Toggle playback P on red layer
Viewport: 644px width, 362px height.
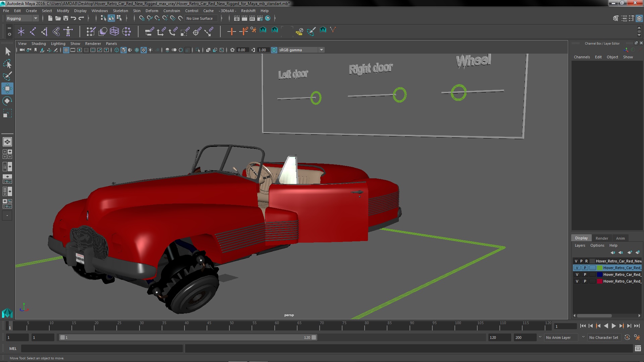(585, 281)
